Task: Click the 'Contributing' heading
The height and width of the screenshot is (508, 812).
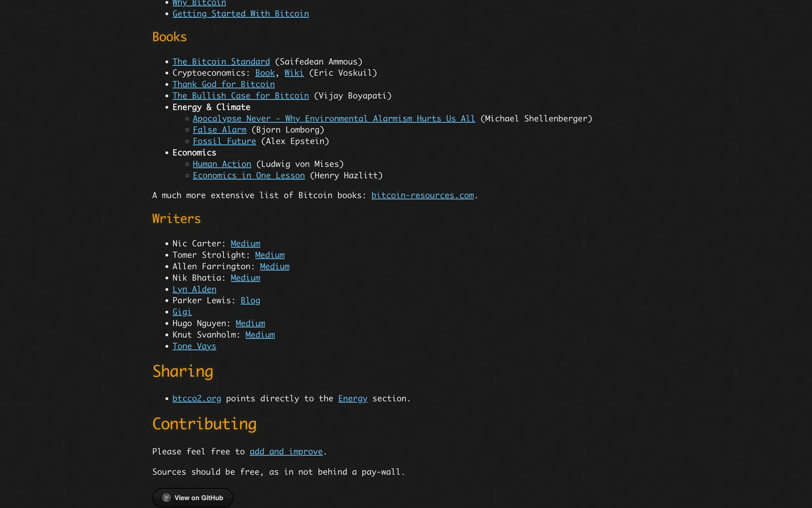Action: pos(205,424)
